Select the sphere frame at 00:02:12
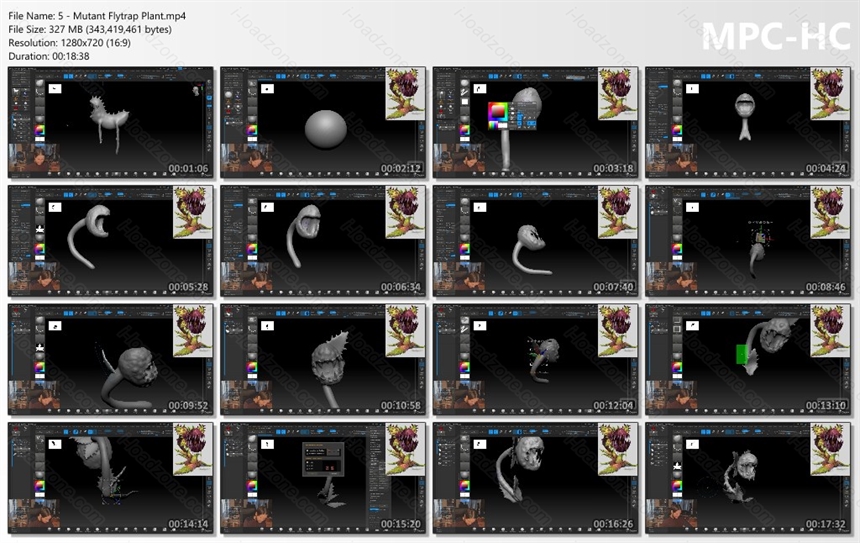 click(x=323, y=122)
